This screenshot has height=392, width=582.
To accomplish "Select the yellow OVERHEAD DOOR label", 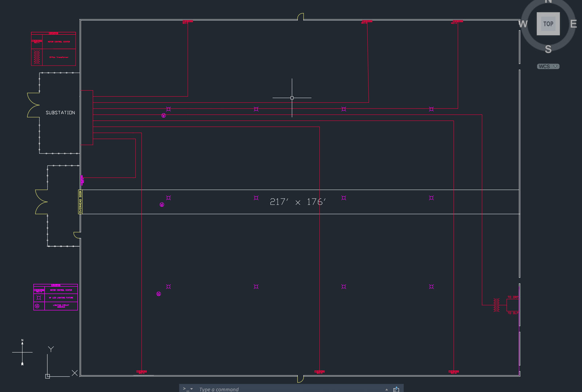I will click(x=80, y=202).
